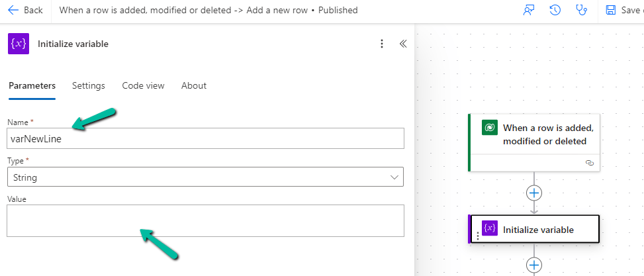Select the Dataverse trigger card on canvas

tap(534, 142)
